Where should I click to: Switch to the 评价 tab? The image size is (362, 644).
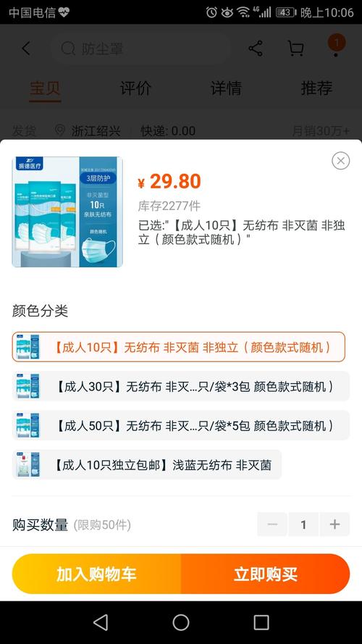135,88
